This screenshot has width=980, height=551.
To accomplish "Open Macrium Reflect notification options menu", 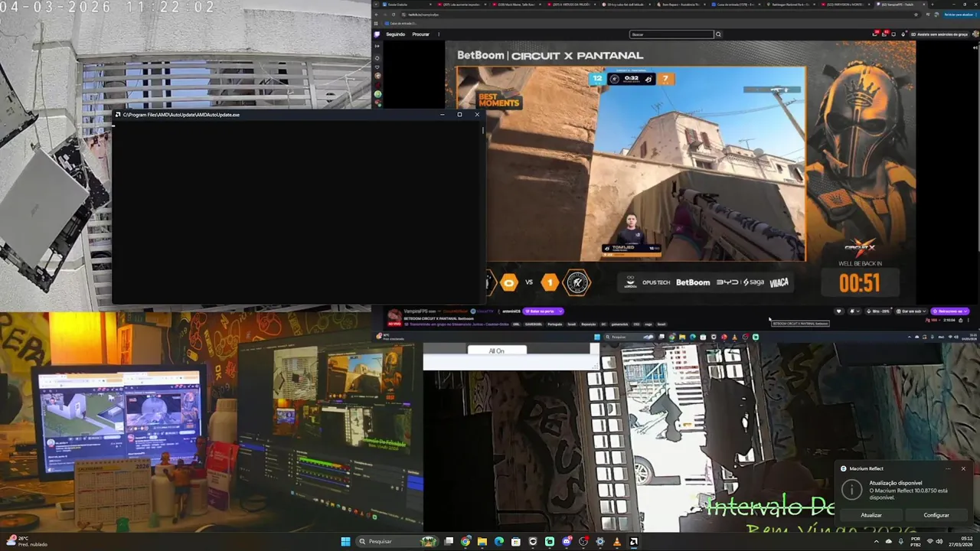I will pos(949,468).
